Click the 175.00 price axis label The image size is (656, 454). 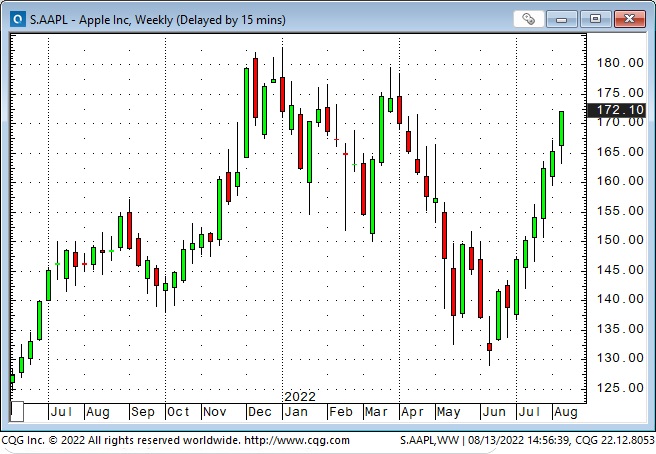pyautogui.click(x=620, y=92)
